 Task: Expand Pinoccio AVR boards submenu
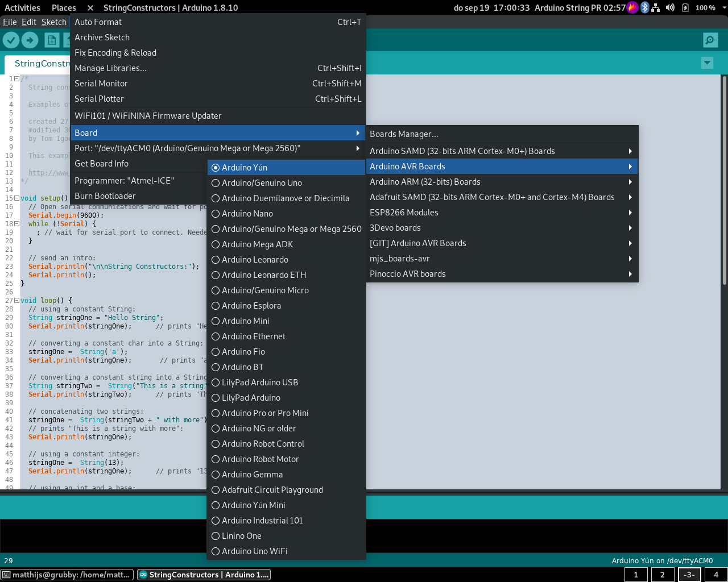[x=502, y=274]
